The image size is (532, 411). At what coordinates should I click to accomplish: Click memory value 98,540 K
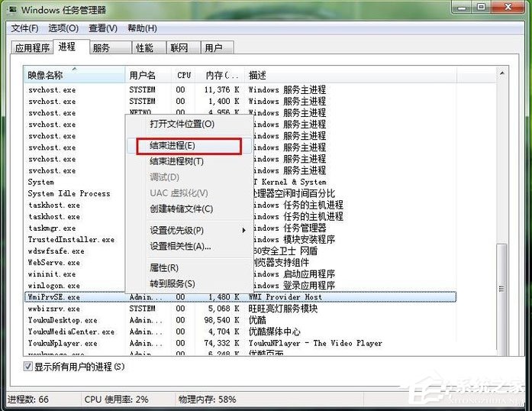tap(221, 320)
